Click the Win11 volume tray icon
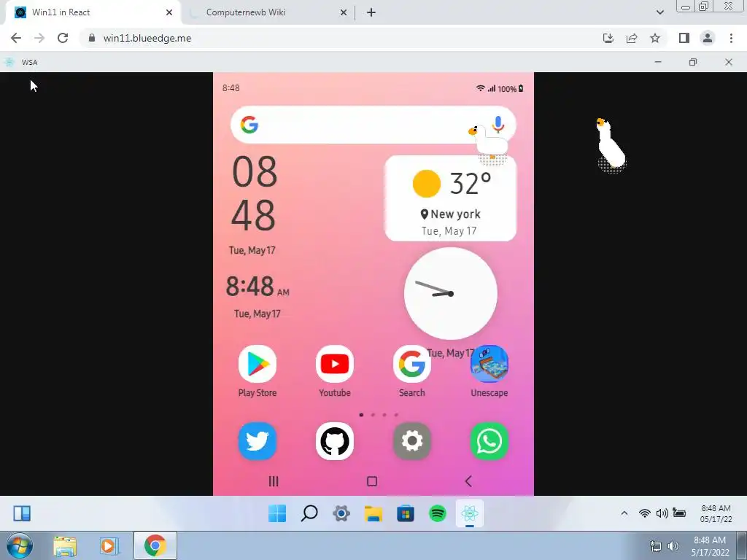 tap(662, 513)
